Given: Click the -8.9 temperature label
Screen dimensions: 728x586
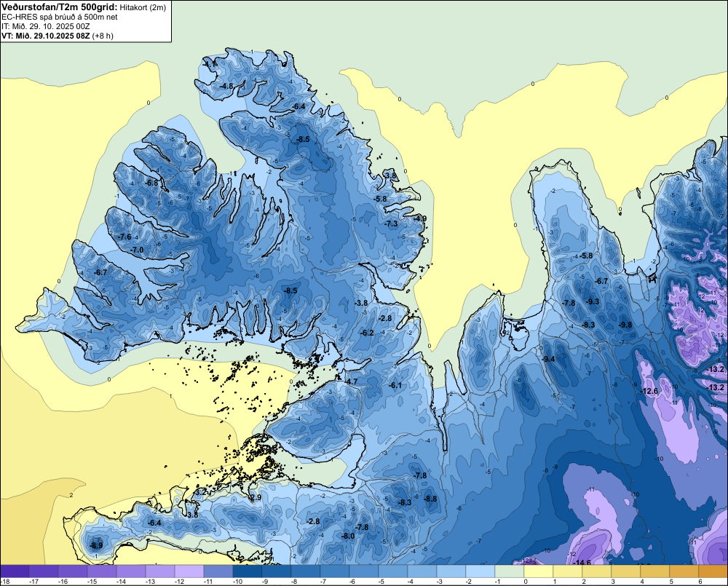Looking at the screenshot, I should click(x=96, y=545).
